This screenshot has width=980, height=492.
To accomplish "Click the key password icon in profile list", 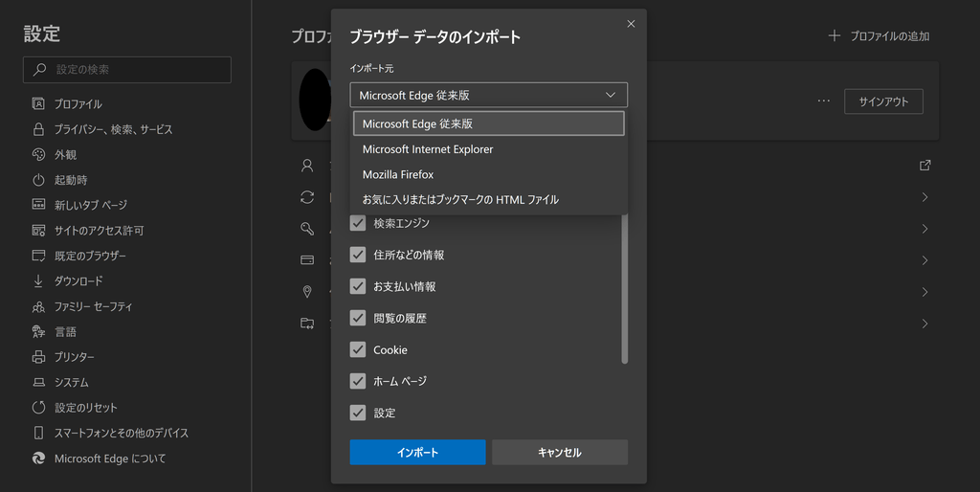I will (307, 229).
